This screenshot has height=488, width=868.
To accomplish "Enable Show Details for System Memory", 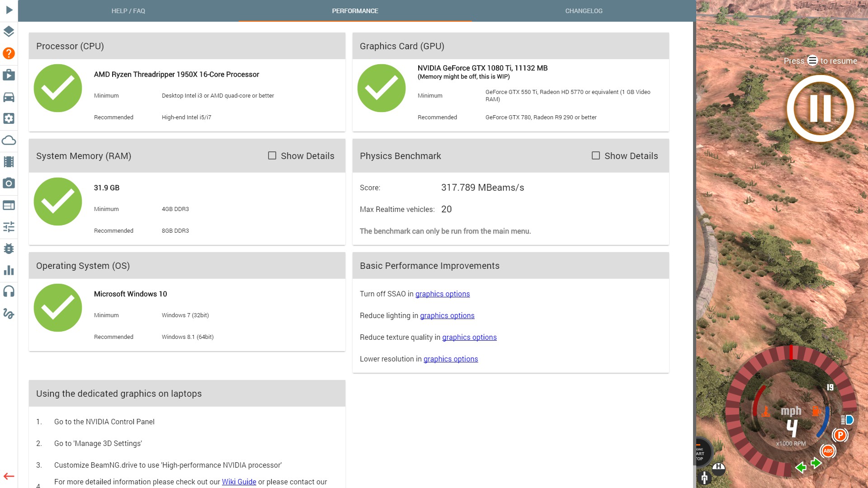I will coord(272,155).
